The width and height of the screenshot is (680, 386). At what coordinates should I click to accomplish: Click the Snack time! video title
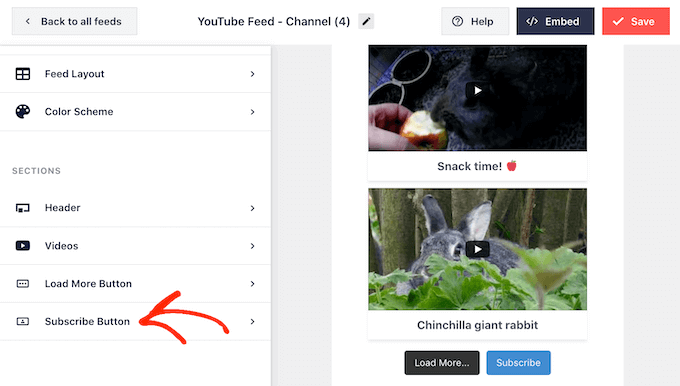[x=477, y=166]
